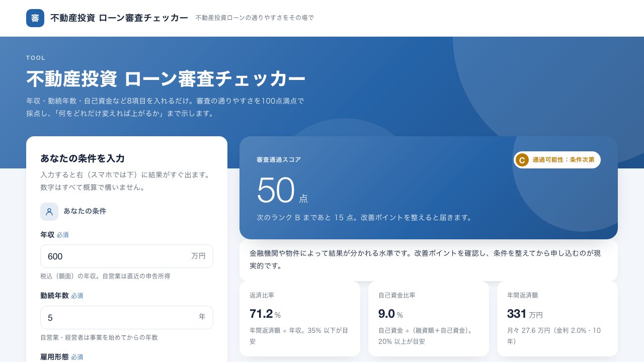Click the 自営業・経営者は事業を始めてからの年数 hint
644x362 pixels.
click(x=99, y=337)
